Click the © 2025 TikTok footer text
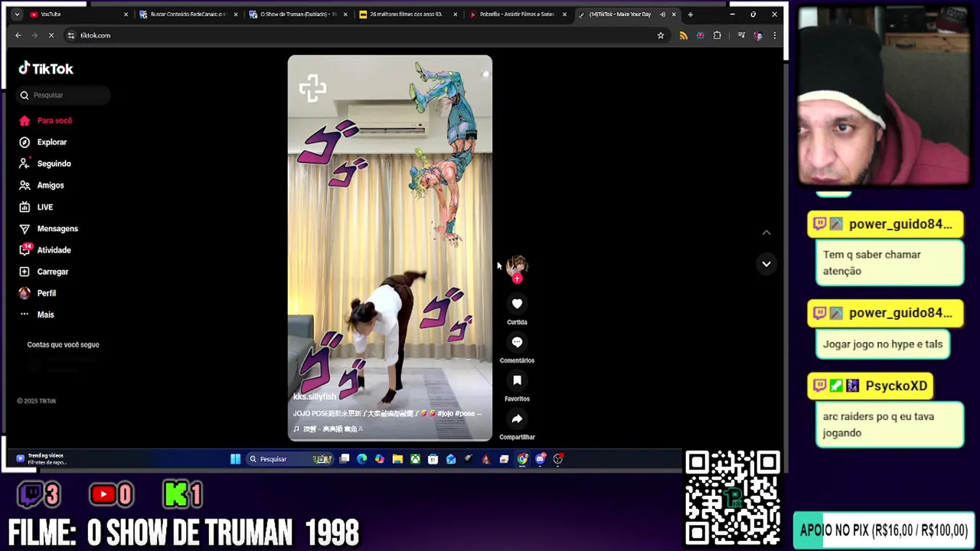980x551 pixels. [x=37, y=401]
